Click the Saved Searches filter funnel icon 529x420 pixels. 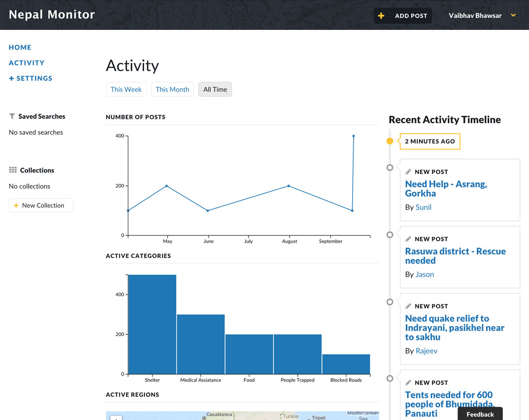pos(12,116)
